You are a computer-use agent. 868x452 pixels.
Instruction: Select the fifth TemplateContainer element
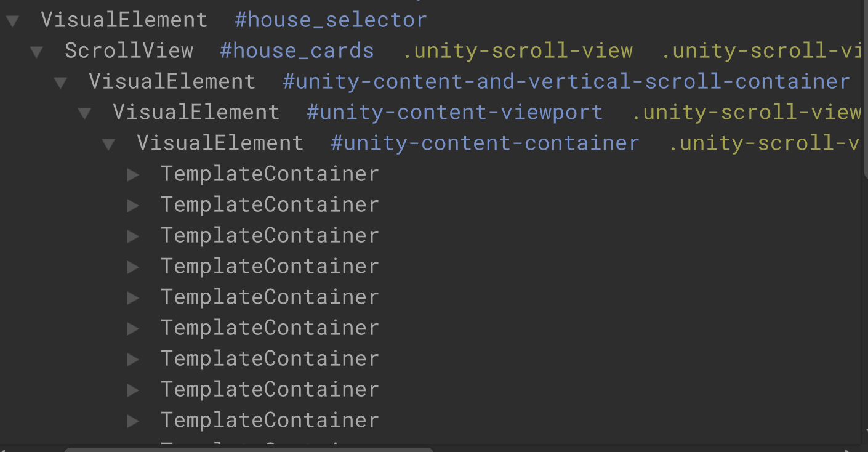(269, 297)
